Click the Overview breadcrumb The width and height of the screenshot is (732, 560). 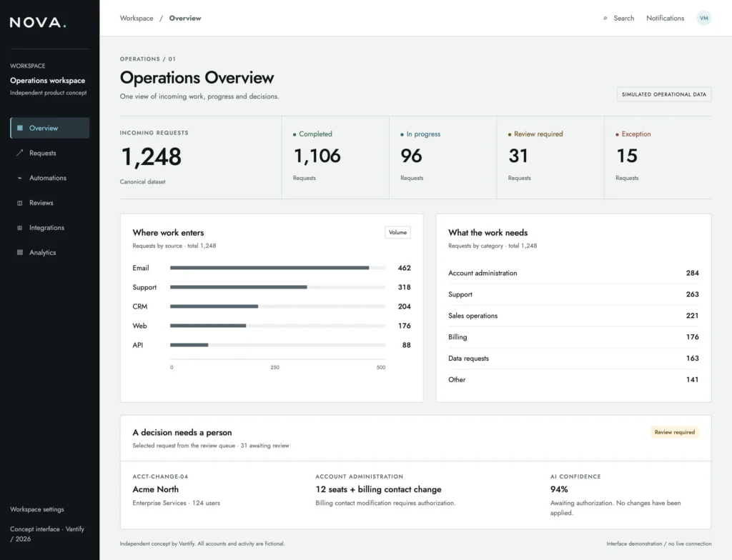click(x=185, y=18)
